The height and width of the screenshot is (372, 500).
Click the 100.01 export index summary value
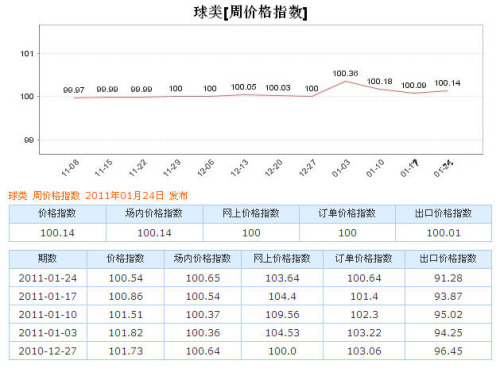pyautogui.click(x=444, y=233)
